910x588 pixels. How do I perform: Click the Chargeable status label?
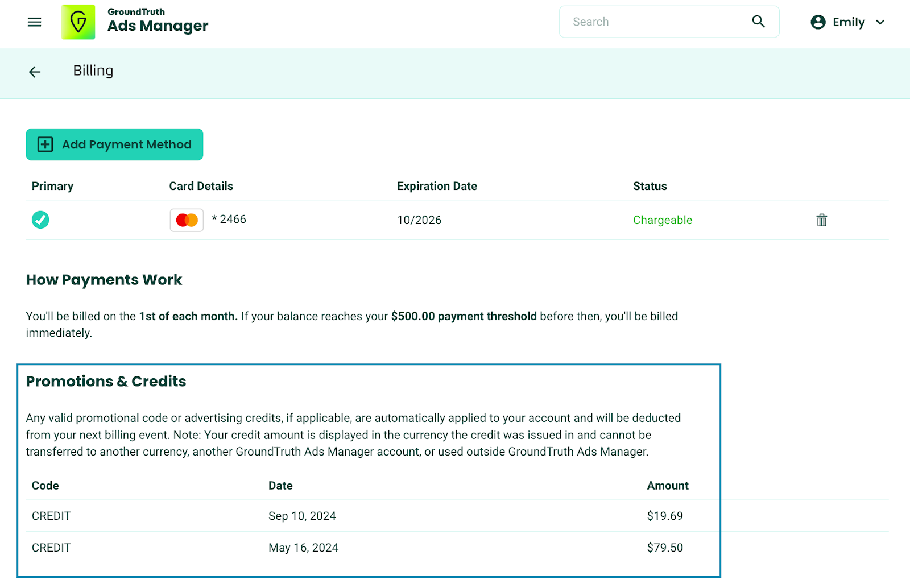pos(662,220)
